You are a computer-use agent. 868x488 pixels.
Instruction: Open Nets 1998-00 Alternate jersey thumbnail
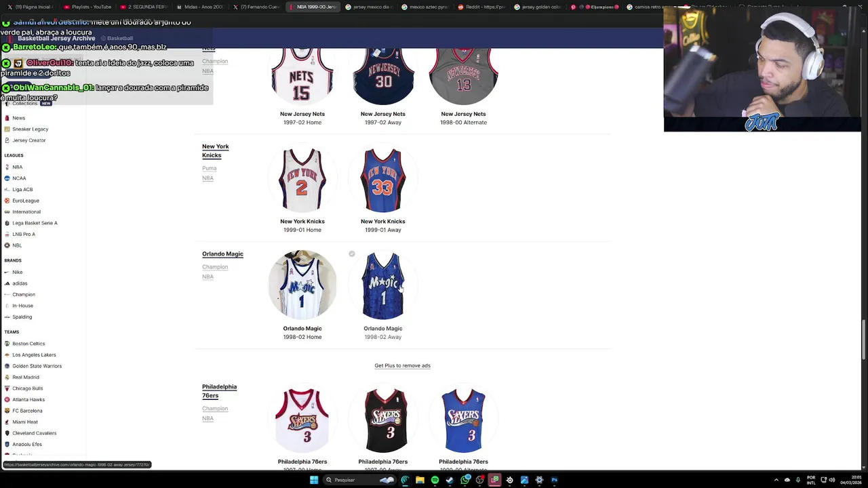[x=463, y=76]
